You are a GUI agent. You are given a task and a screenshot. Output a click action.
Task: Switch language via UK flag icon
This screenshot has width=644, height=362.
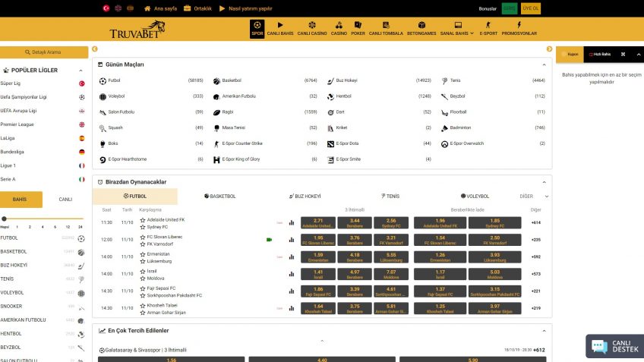point(118,8)
